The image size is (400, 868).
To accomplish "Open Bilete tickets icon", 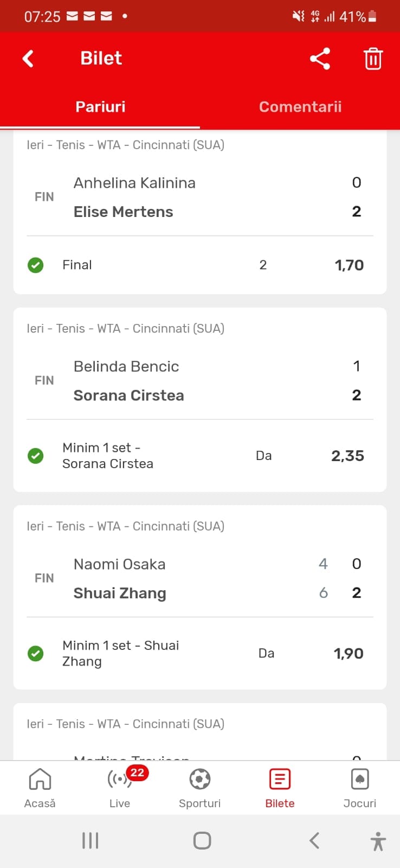I will point(280,780).
